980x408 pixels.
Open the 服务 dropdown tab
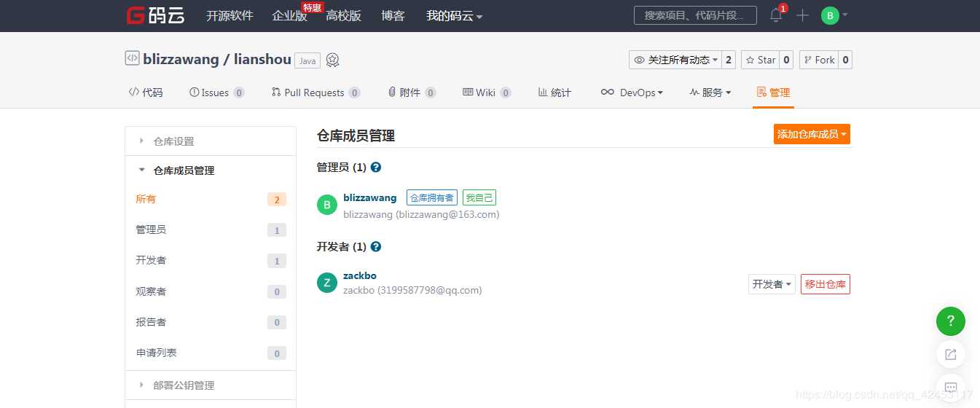tap(710, 93)
